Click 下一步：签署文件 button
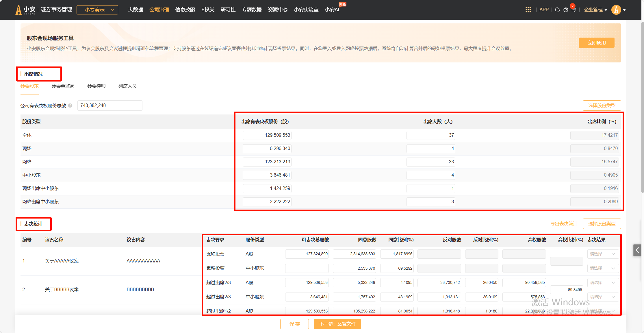 337,324
